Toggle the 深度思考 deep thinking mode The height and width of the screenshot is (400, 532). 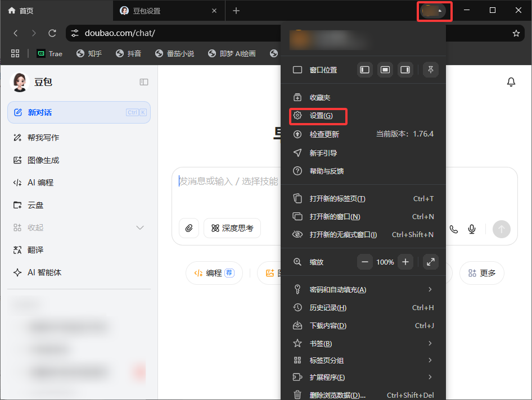(232, 228)
